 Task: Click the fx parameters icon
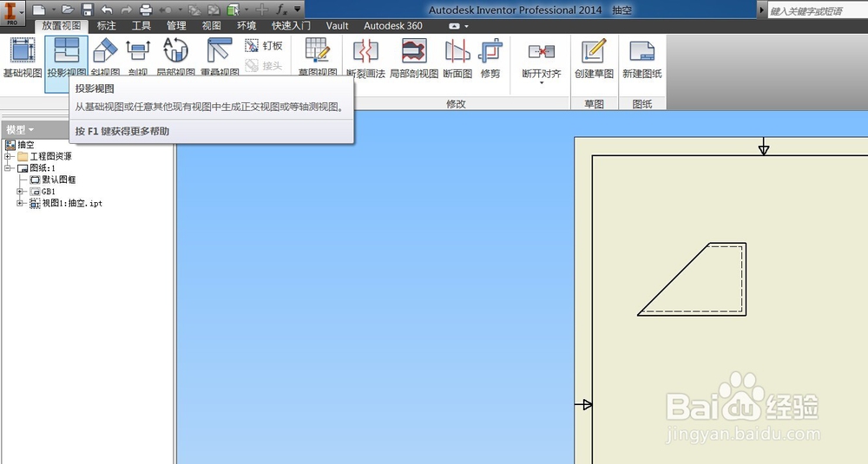pyautogui.click(x=281, y=10)
